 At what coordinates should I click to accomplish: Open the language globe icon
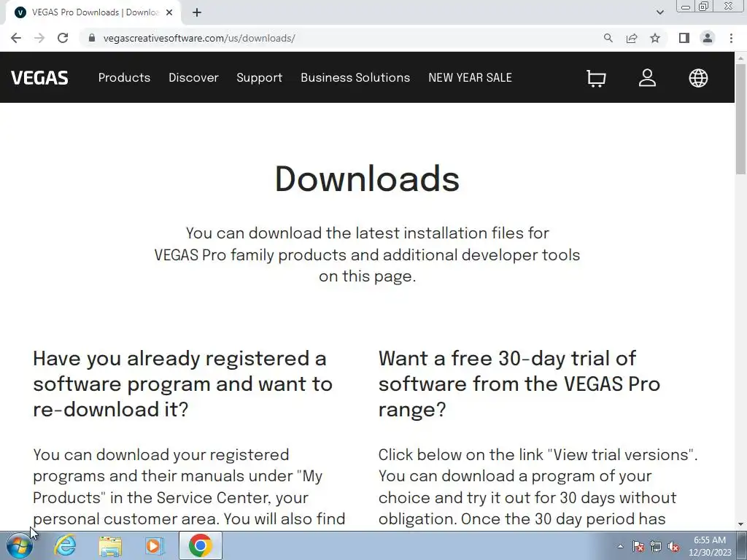coord(698,77)
